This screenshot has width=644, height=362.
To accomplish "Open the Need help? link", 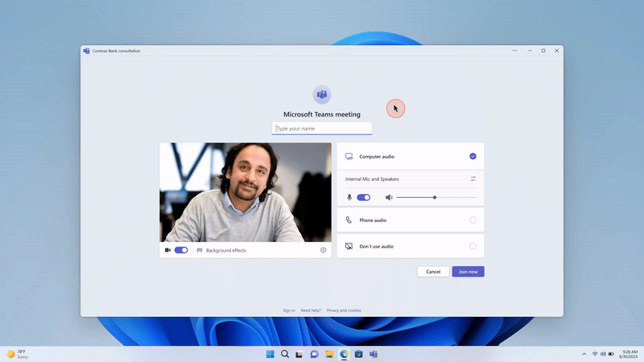I will coord(311,311).
